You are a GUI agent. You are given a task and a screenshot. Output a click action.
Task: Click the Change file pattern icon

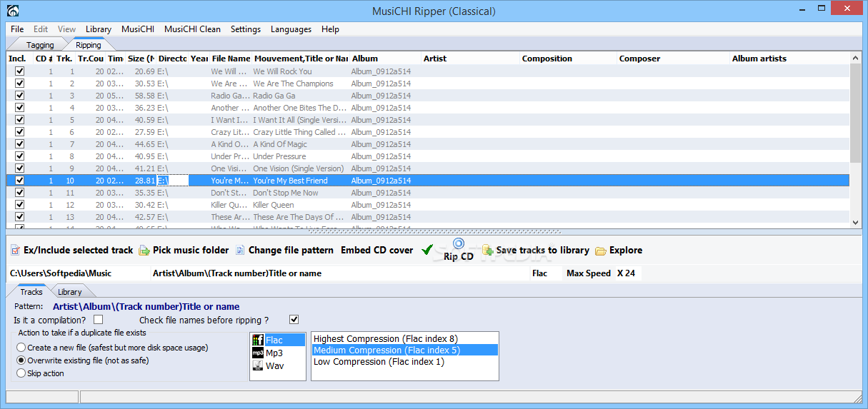(x=239, y=251)
